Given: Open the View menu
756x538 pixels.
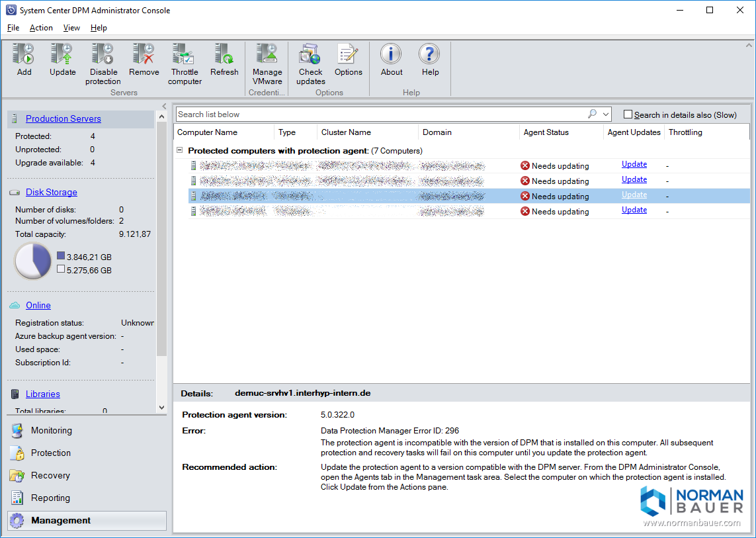Looking at the screenshot, I should click(71, 28).
